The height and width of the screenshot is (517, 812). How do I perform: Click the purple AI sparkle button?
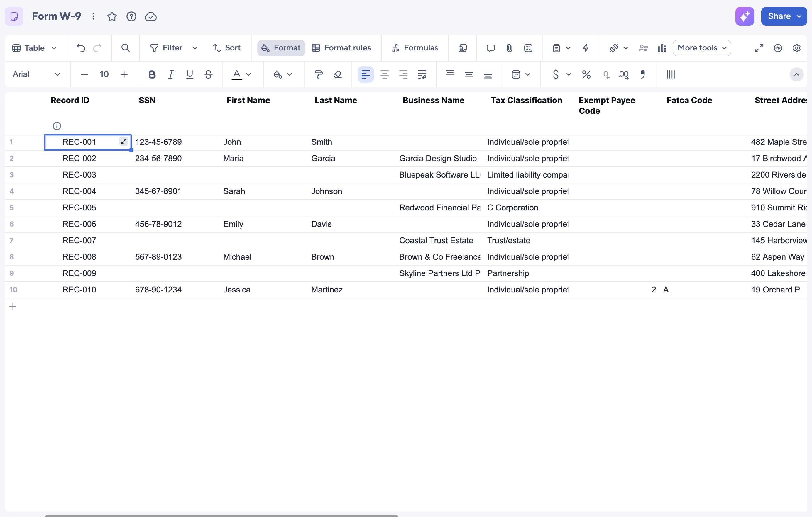[745, 16]
